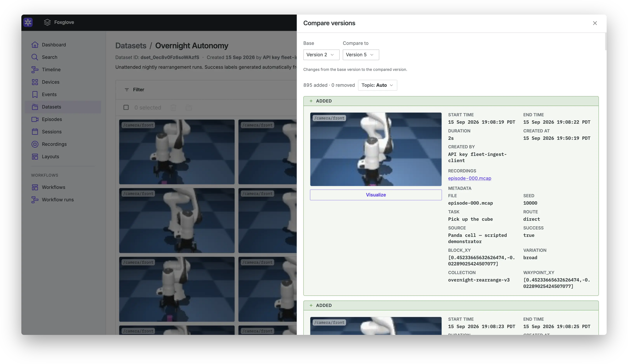Click the Search magnifier icon in sidebar
The height and width of the screenshot is (364, 628).
35,57
